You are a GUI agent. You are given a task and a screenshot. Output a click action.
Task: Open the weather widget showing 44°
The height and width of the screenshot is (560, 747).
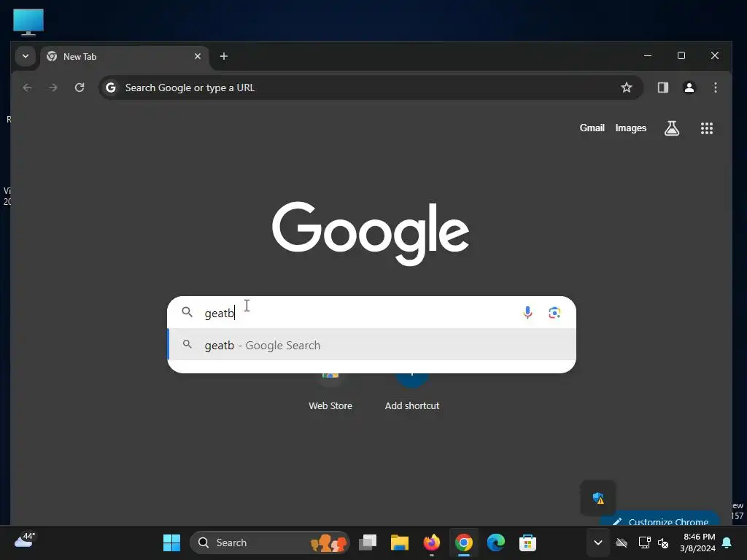24,540
